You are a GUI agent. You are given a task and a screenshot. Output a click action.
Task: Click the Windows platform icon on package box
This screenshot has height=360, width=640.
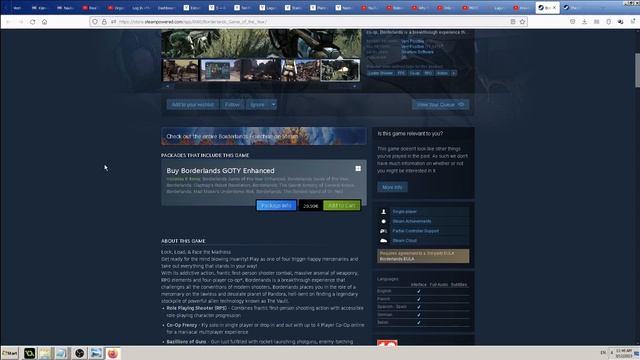tap(358, 169)
